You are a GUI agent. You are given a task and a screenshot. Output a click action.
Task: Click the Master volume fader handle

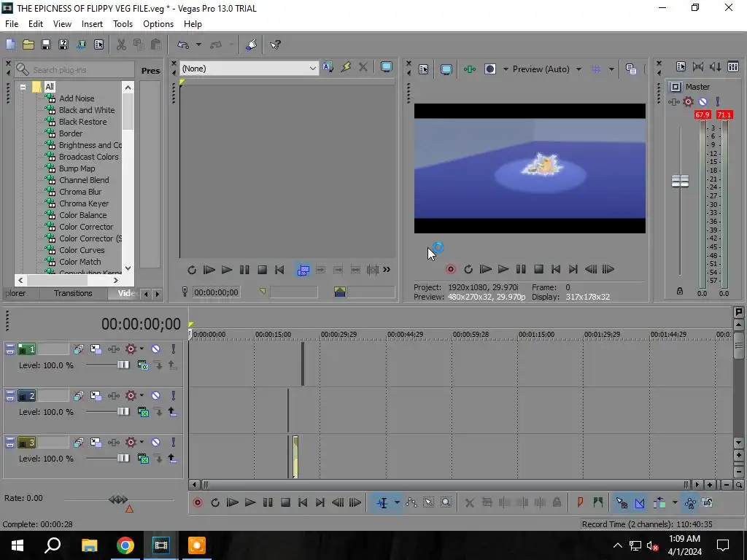pyautogui.click(x=680, y=181)
